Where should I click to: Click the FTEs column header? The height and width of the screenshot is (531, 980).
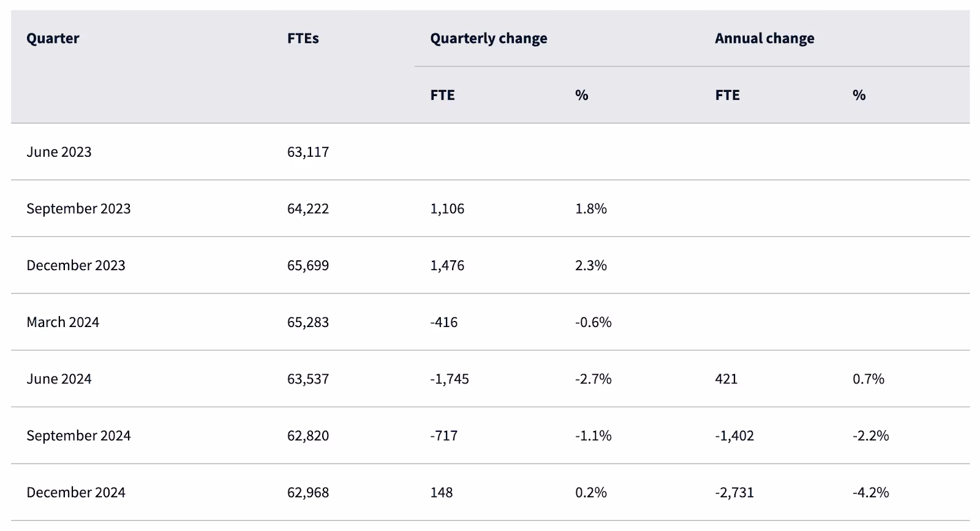point(303,39)
